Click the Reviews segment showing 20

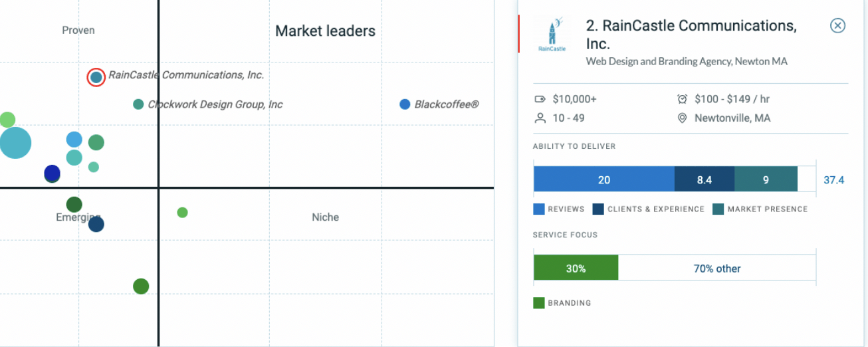point(604,179)
